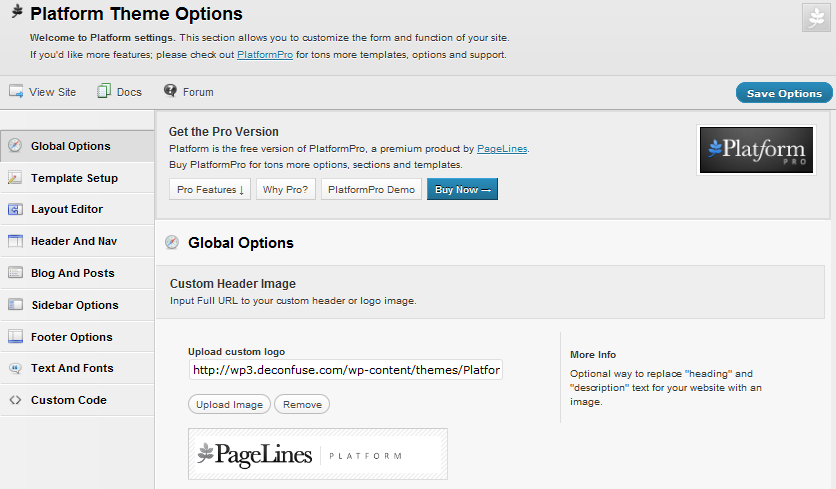The height and width of the screenshot is (489, 836).
Task: Click the Layout Editor icon
Action: pyautogui.click(x=15, y=209)
